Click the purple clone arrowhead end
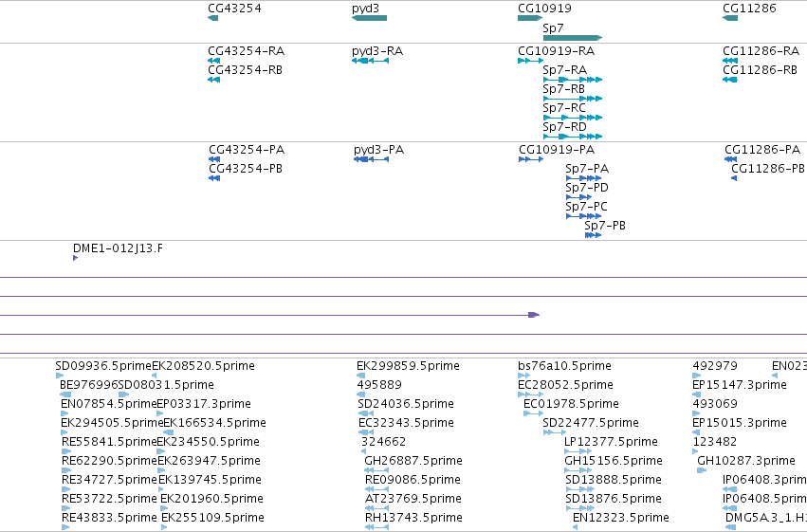The height and width of the screenshot is (532, 807). (534, 315)
